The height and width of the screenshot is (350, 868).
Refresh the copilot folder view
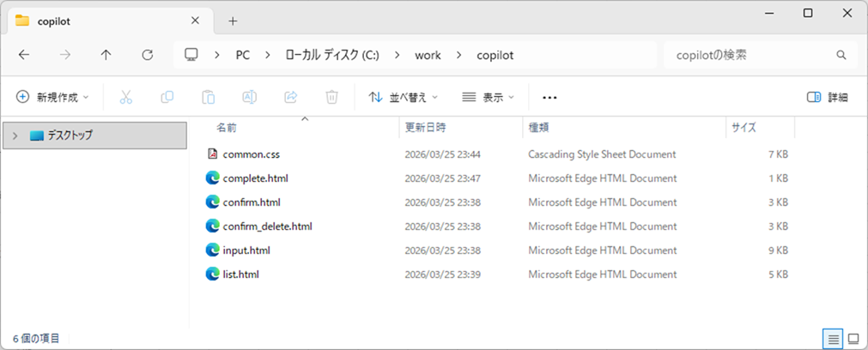coord(148,55)
